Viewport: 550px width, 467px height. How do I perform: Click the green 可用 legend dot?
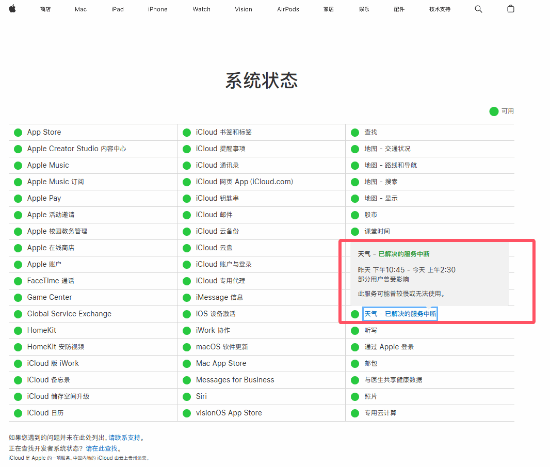click(x=494, y=111)
